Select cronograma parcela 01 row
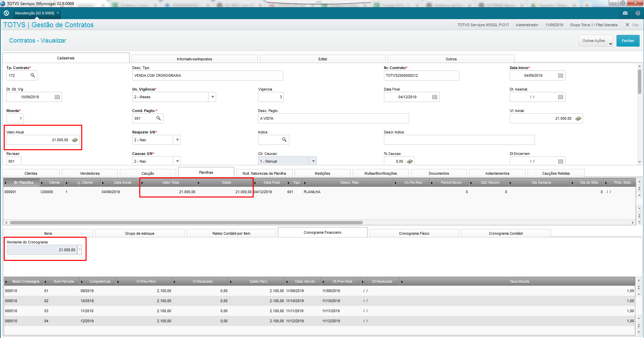The image size is (644, 338). pos(319,291)
